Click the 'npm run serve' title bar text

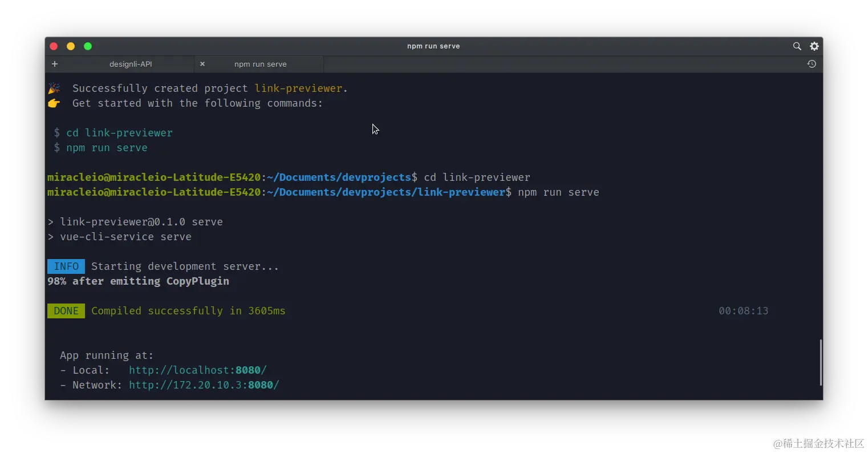click(433, 46)
